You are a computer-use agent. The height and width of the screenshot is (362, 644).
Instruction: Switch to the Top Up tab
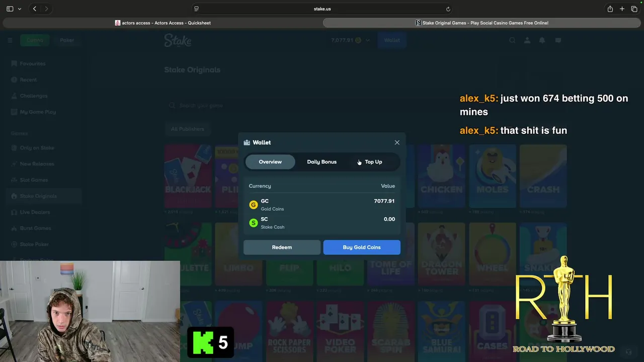[x=373, y=162]
